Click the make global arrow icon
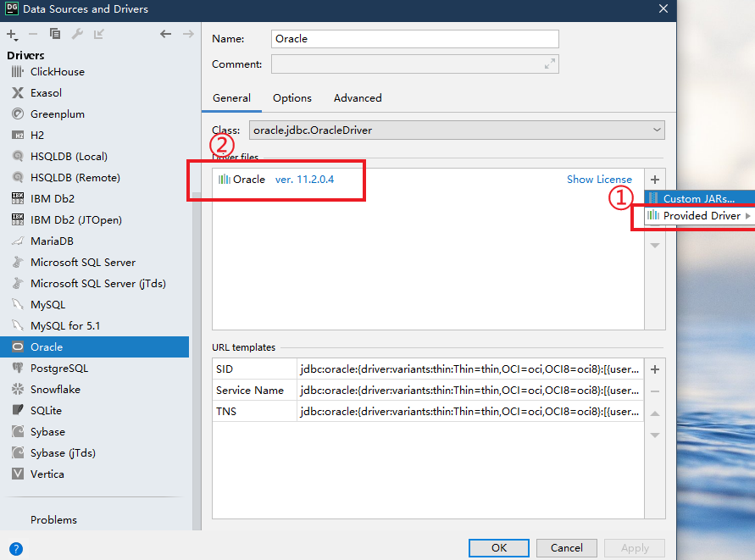The height and width of the screenshot is (560, 755). pos(98,34)
